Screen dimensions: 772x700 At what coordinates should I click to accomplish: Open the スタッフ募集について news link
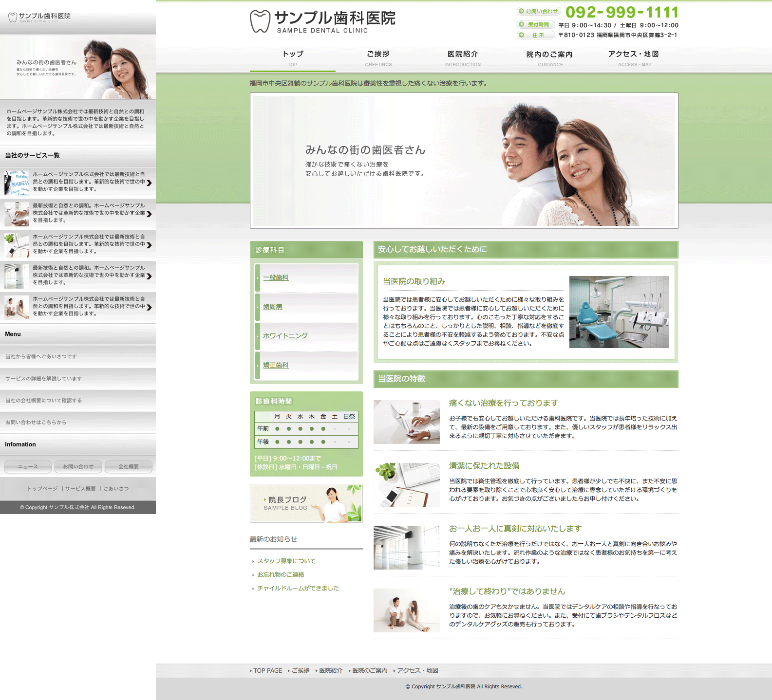286,561
